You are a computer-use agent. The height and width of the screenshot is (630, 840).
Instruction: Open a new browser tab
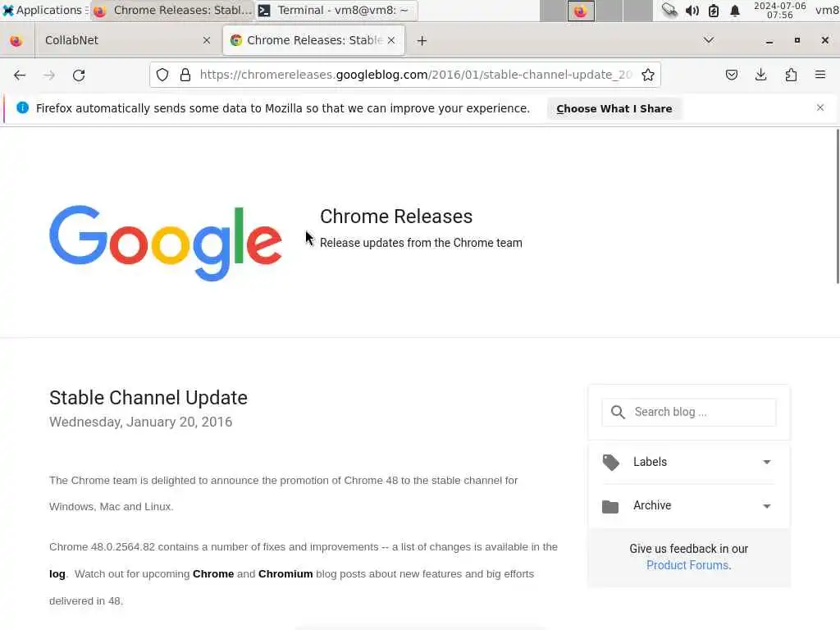pyautogui.click(x=422, y=41)
